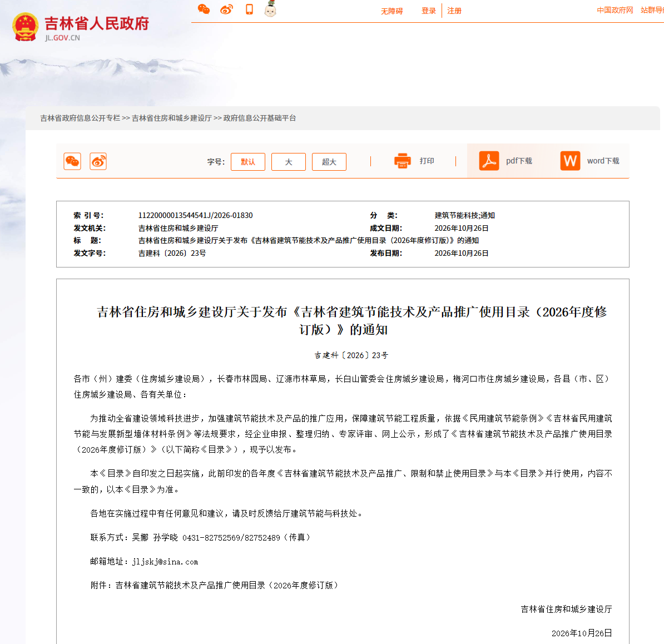Click the 发布日期 value 2026年10月26日
Screen dimensions: 664x644
coord(462,253)
